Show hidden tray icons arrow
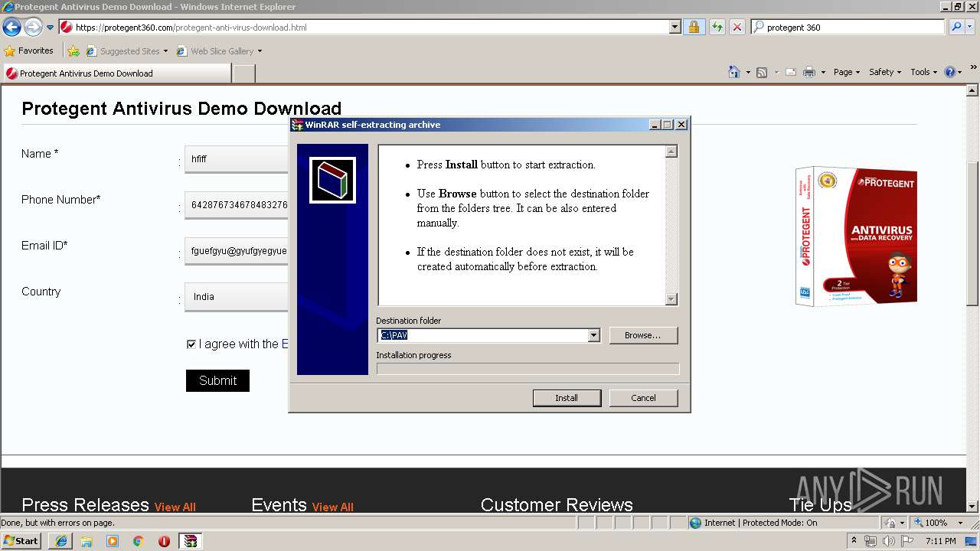980x551 pixels. 854,541
